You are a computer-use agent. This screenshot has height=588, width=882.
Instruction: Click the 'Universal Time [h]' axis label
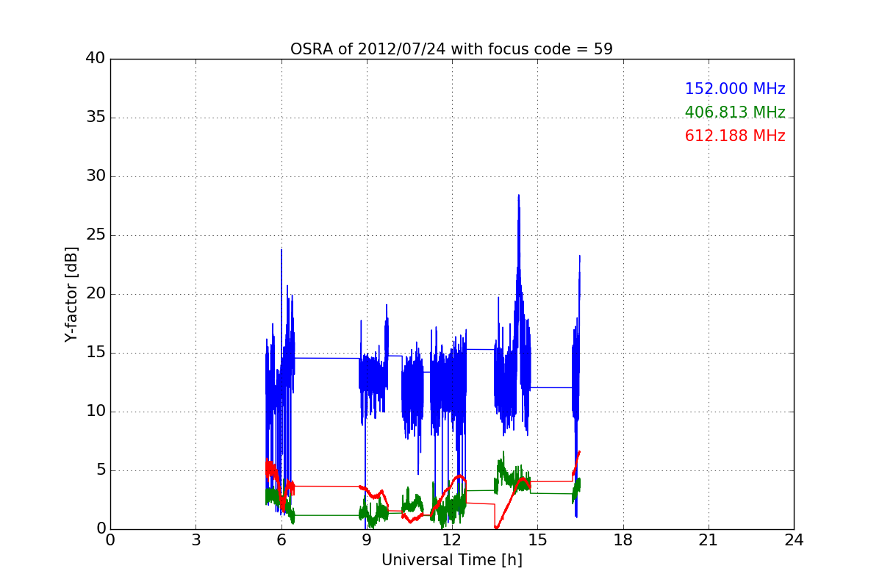click(x=451, y=560)
